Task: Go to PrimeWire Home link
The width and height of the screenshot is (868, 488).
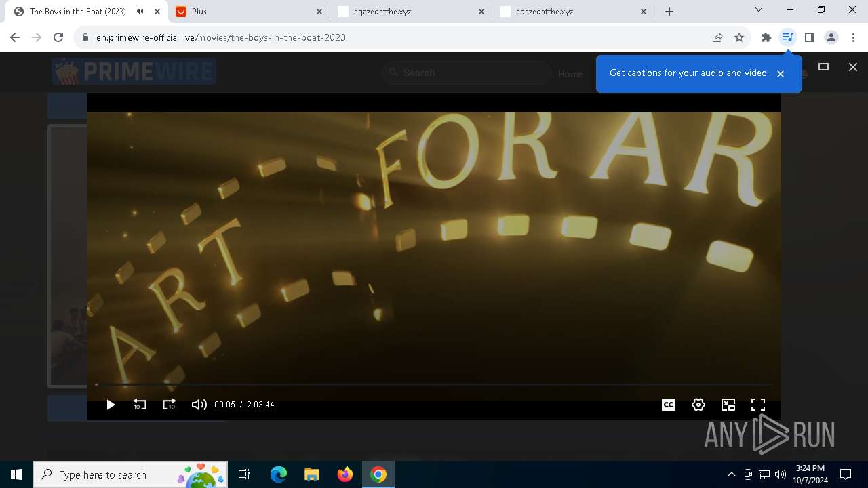Action: (x=570, y=74)
